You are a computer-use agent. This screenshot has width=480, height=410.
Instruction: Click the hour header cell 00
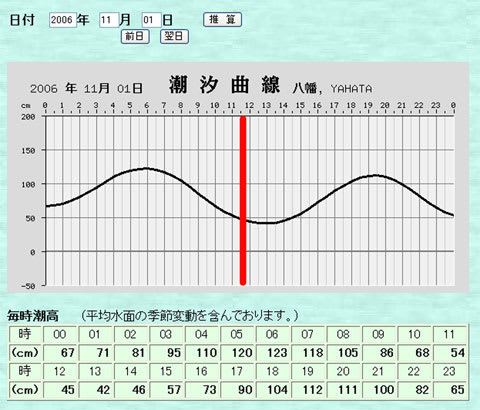click(60, 334)
